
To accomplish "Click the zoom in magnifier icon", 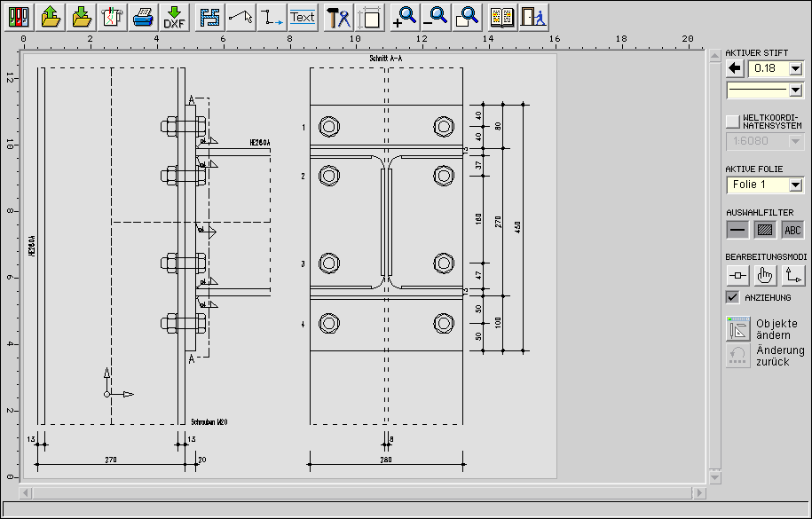I will click(x=405, y=16).
